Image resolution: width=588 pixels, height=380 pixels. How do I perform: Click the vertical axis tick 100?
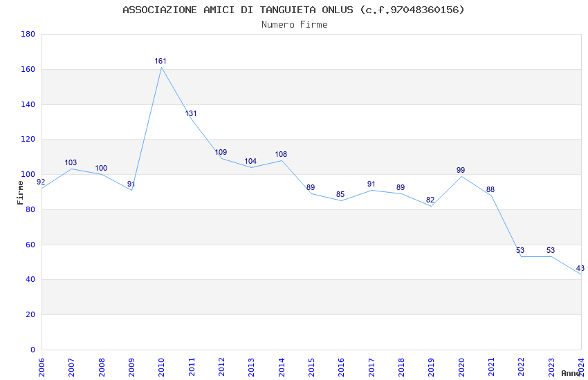[x=28, y=175]
